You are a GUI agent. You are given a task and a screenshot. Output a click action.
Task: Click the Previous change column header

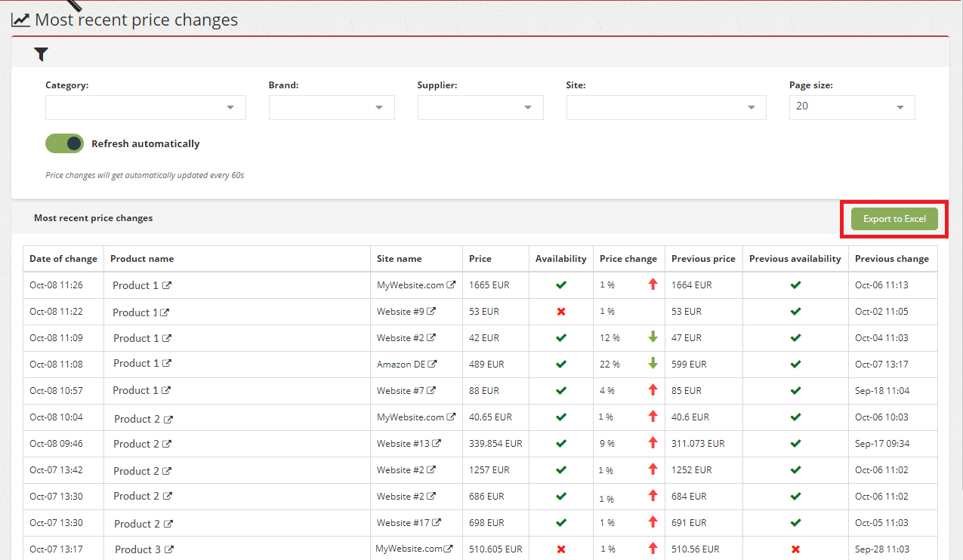pos(892,259)
